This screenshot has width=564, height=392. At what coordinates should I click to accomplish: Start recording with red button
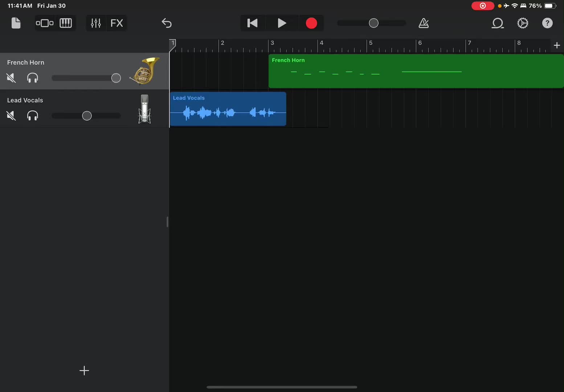coord(311,23)
